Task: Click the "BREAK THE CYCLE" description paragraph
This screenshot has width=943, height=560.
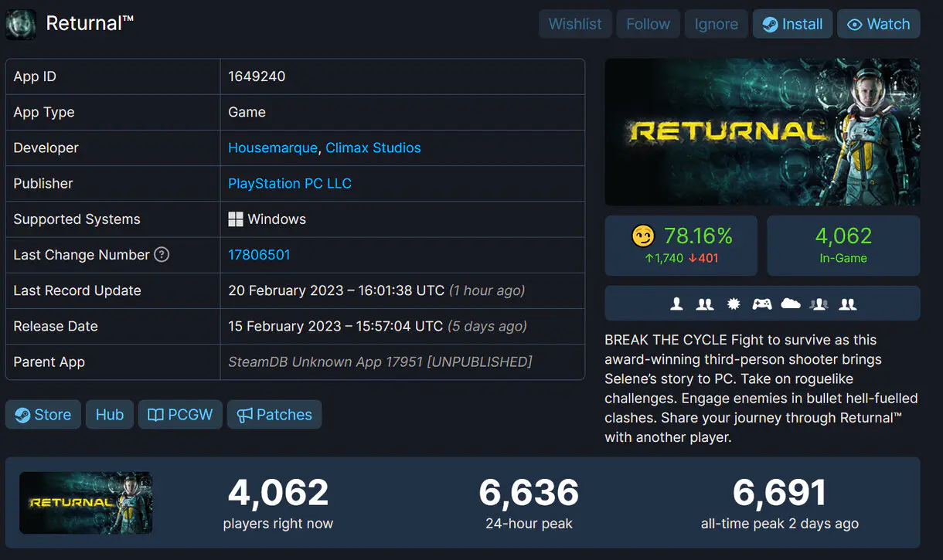Action: pos(761,389)
